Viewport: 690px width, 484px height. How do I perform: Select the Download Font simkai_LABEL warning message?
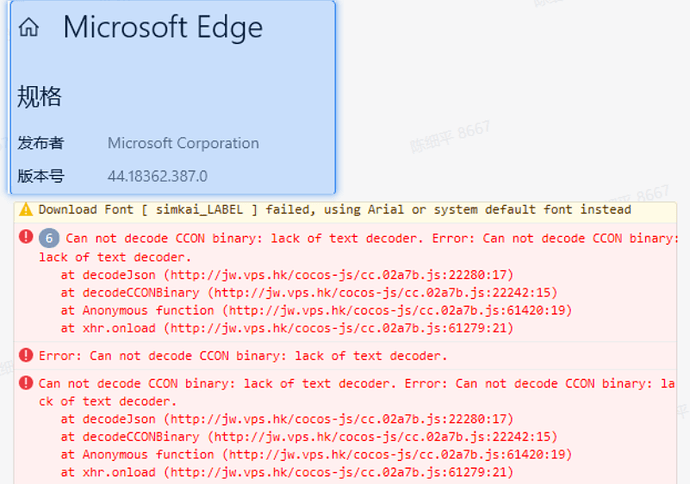click(335, 210)
